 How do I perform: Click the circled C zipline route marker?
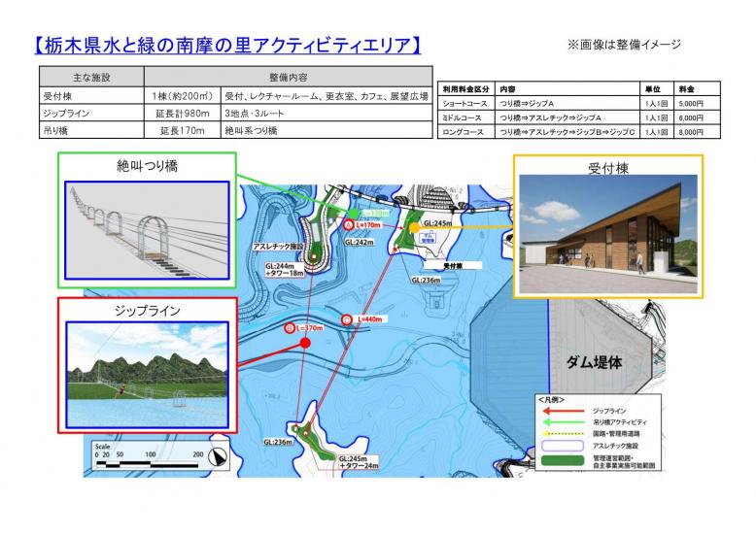(347, 319)
